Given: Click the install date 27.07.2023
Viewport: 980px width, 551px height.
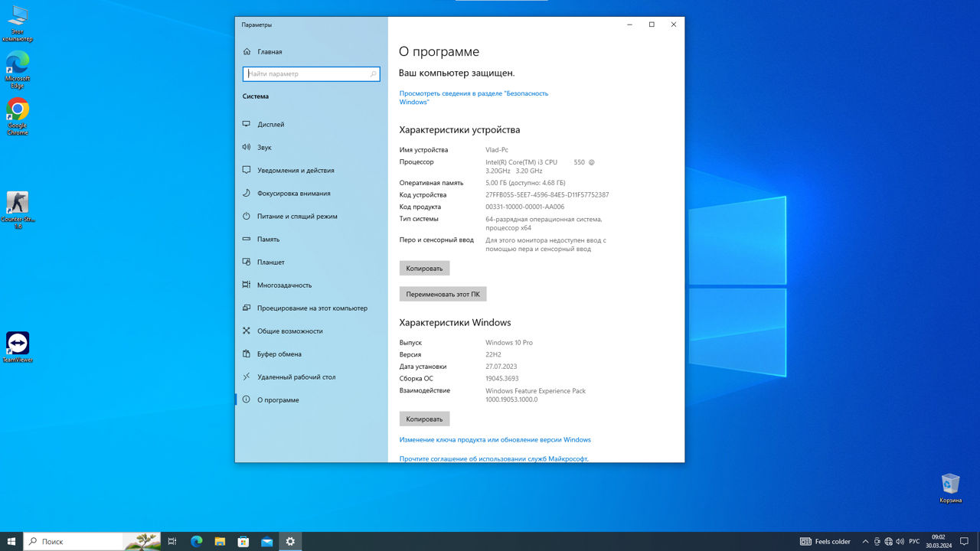Looking at the screenshot, I should [501, 367].
